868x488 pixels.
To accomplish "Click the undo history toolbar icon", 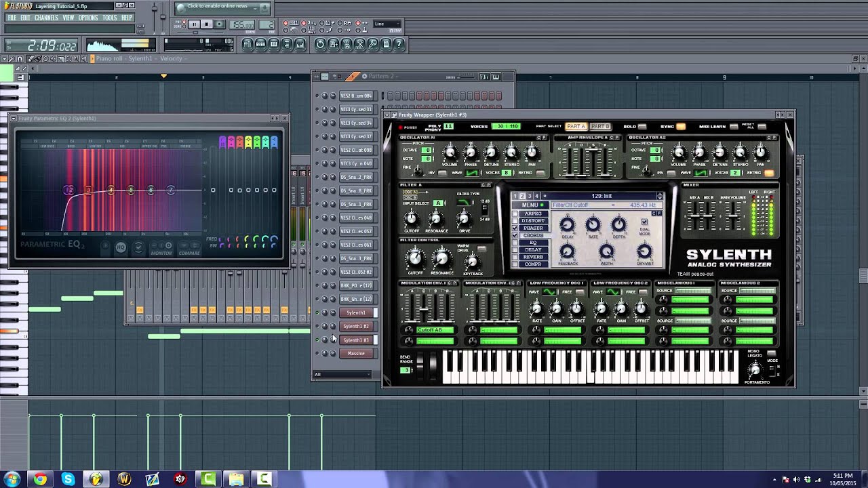I will 320,44.
